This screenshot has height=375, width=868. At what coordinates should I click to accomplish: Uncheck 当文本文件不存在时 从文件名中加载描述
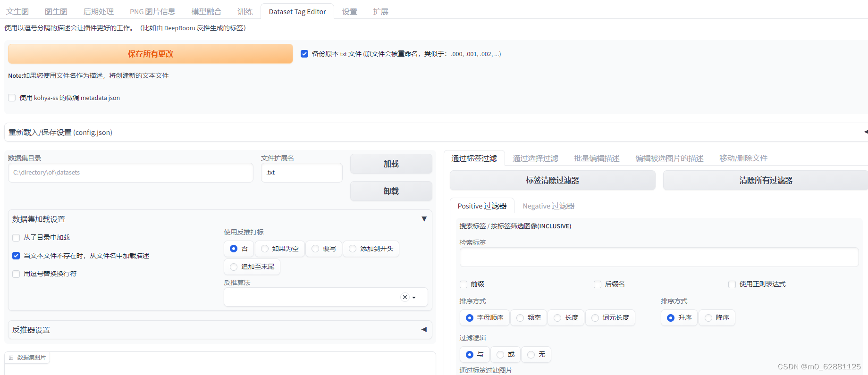[16, 256]
